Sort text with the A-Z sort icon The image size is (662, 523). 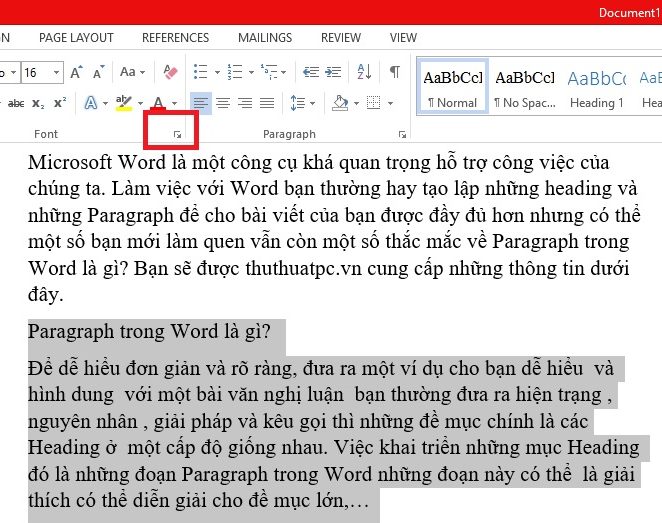pos(364,72)
